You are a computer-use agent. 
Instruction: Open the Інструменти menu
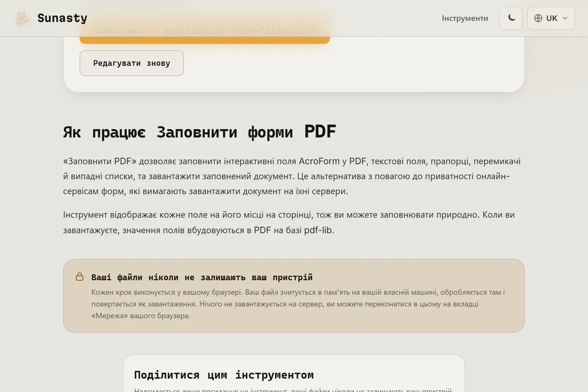(x=465, y=18)
